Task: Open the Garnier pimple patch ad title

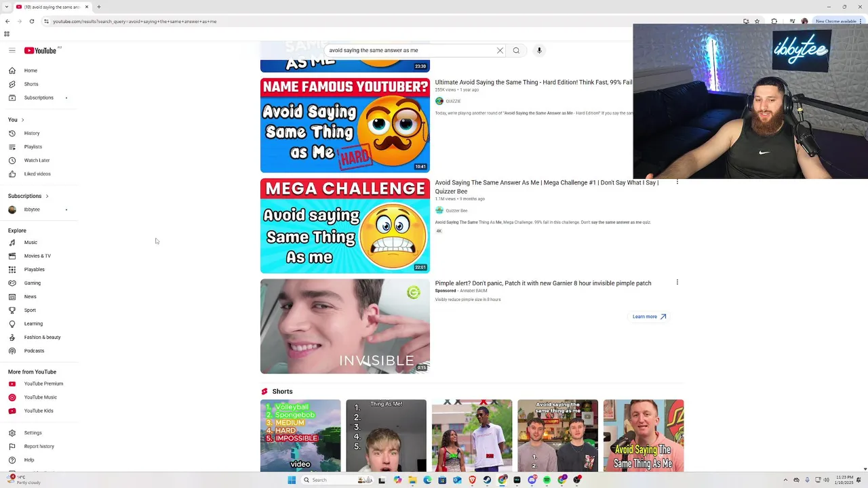Action: click(x=542, y=283)
